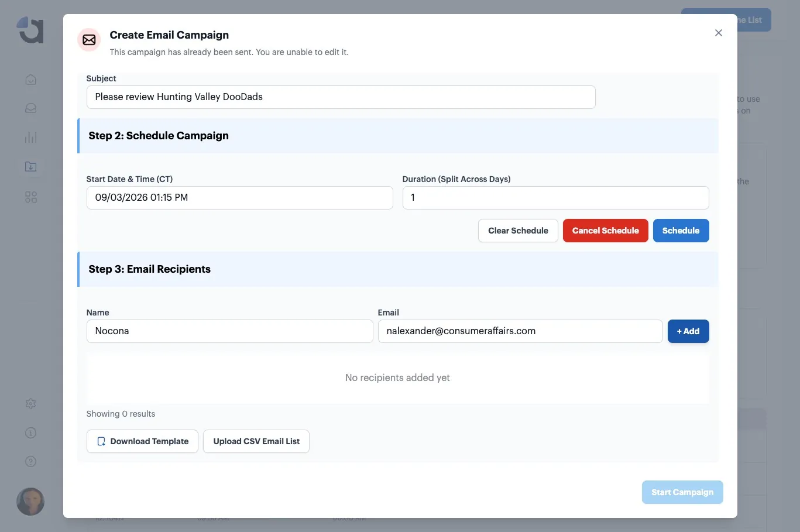The image size is (800, 532).
Task: Click the blue Schedule button
Action: 681,231
